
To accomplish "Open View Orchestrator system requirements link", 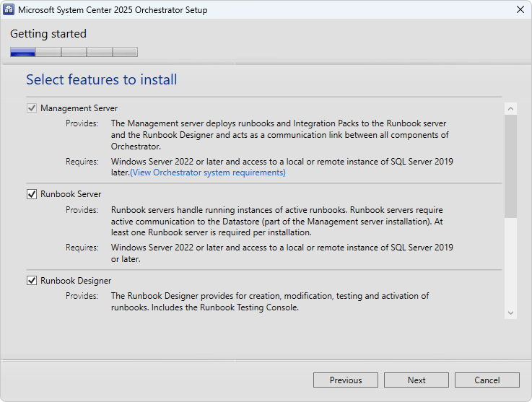I will [x=208, y=172].
